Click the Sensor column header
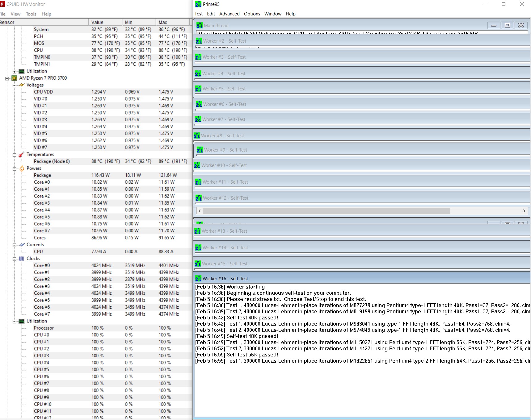 44,22
